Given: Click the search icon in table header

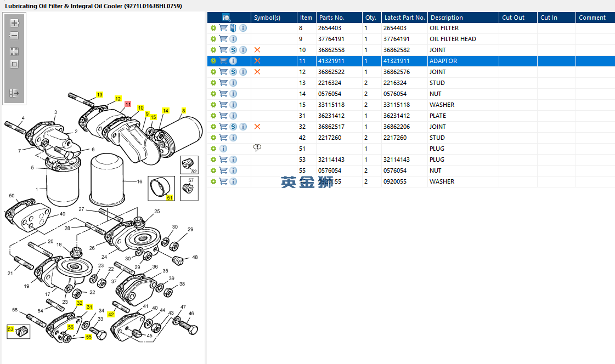Looking at the screenshot, I should point(227,18).
